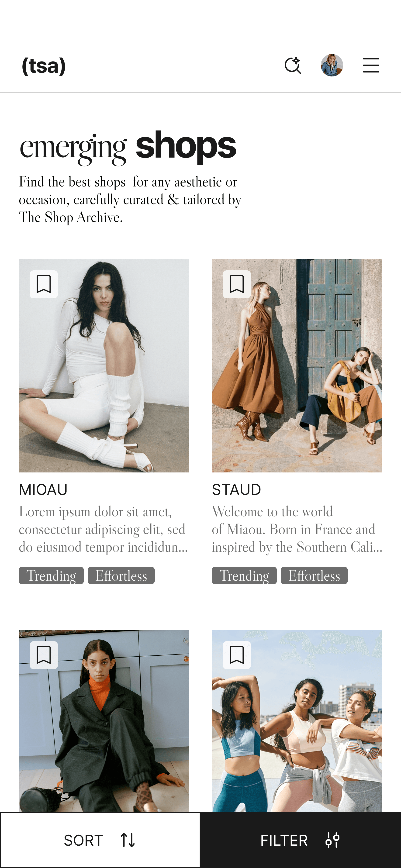Bookmark the MIOAU shop
The width and height of the screenshot is (401, 868).
(x=44, y=284)
